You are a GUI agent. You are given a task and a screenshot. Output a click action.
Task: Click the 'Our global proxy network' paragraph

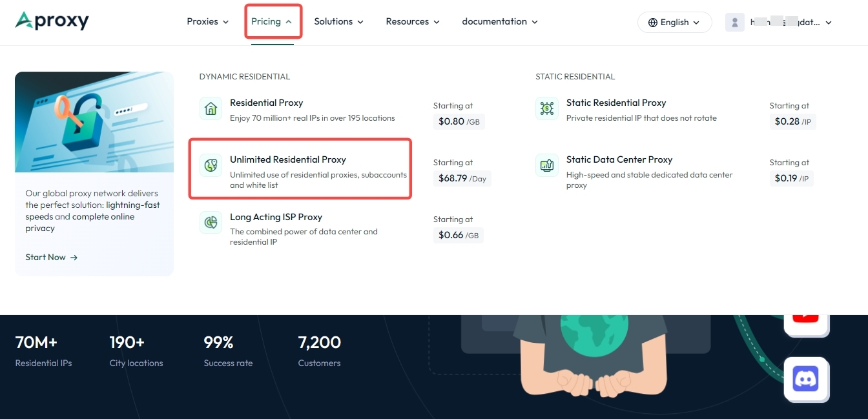click(92, 211)
